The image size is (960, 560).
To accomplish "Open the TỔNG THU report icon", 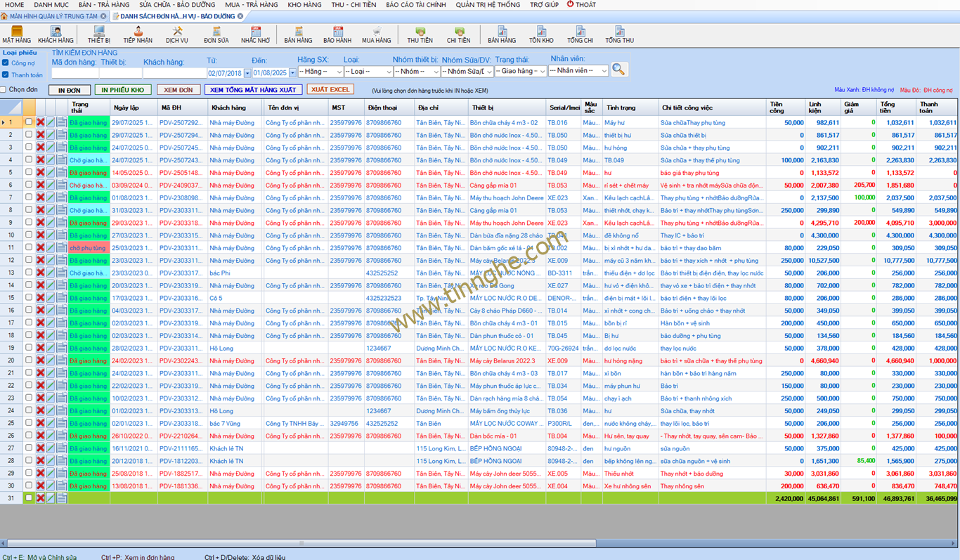I will (619, 34).
